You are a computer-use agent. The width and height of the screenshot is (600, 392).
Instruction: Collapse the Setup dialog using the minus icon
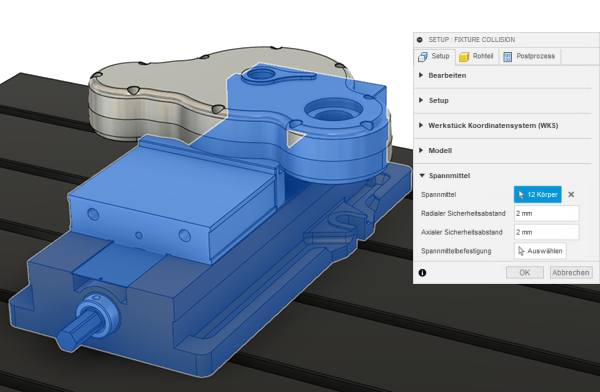click(420, 40)
